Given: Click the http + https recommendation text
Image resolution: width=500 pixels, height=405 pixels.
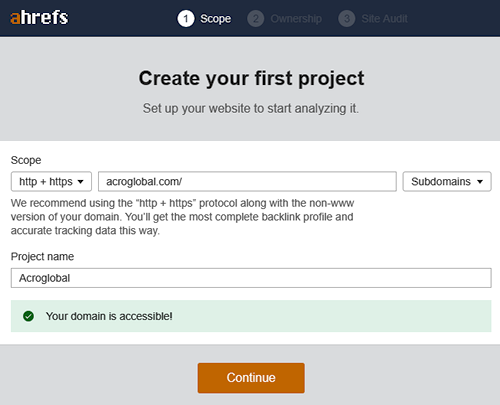Looking at the screenshot, I should [x=182, y=217].
